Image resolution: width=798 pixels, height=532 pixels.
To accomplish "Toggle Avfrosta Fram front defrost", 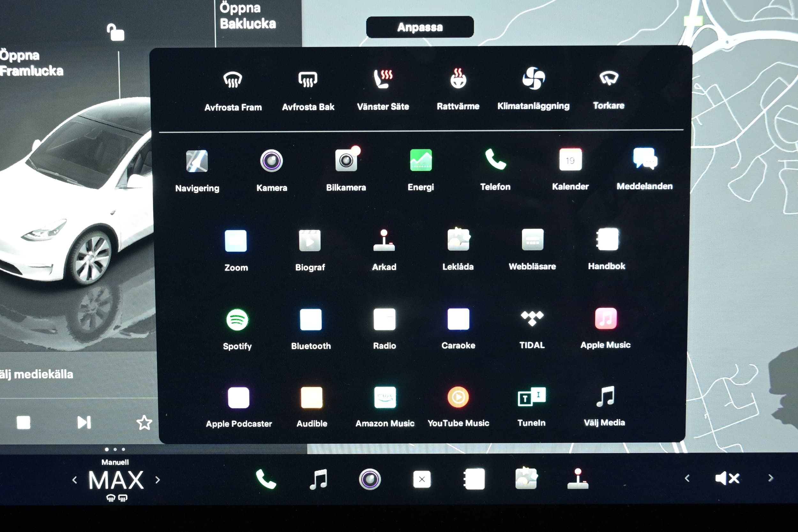I will tap(233, 91).
